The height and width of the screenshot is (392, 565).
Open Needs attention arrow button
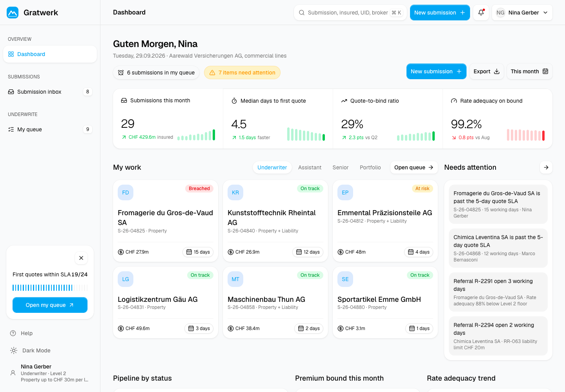(546, 167)
